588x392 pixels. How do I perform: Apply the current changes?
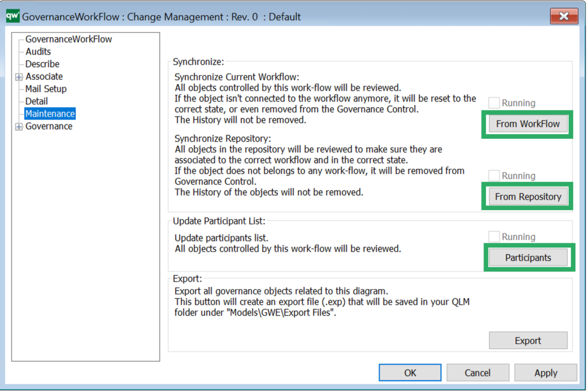tap(546, 372)
